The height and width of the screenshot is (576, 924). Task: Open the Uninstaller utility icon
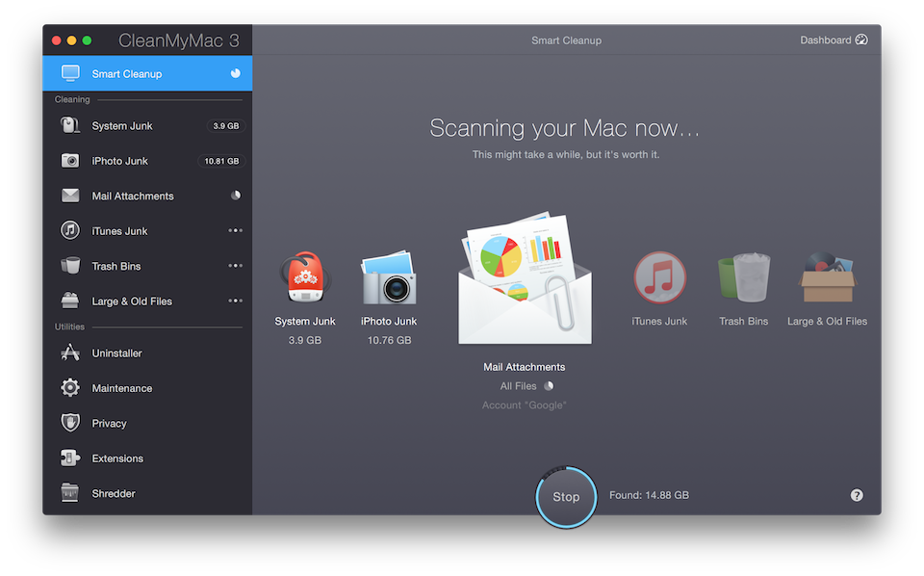[x=69, y=353]
